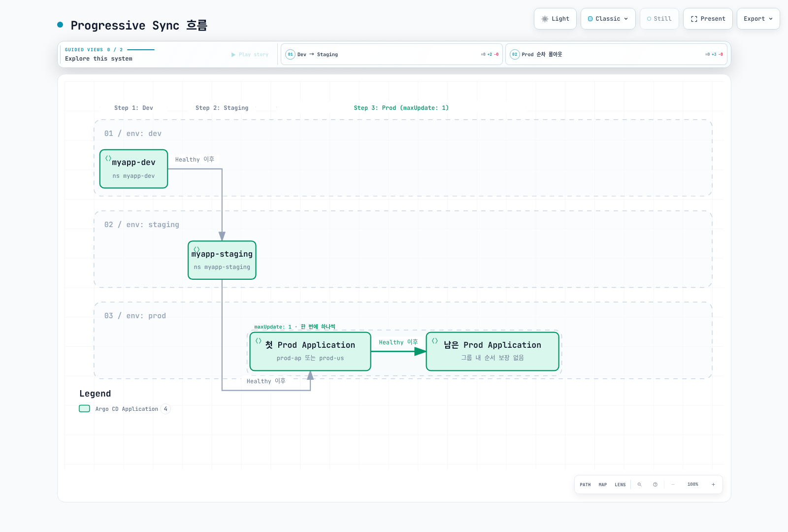Toggle the Still animation mode

coord(659,19)
